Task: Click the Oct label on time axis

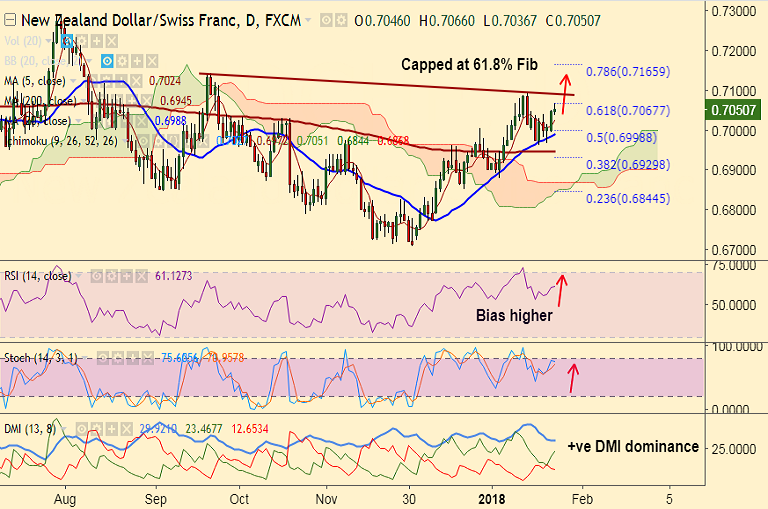Action: click(240, 499)
